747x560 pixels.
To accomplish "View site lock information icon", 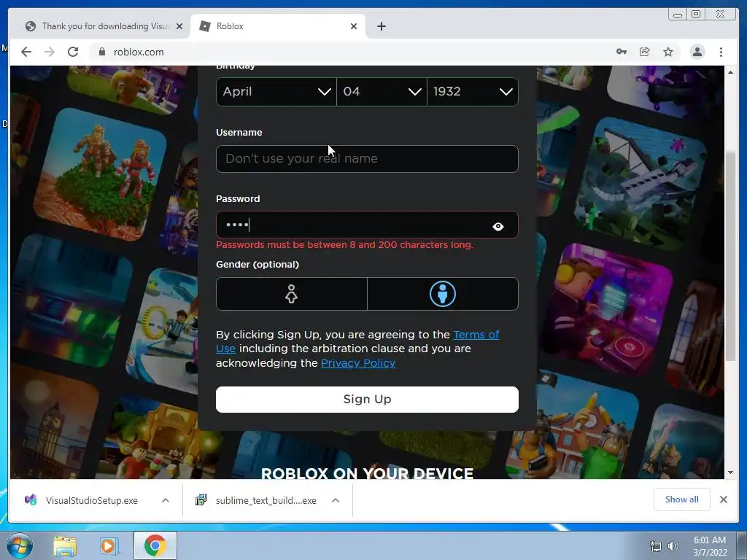I will [x=102, y=52].
